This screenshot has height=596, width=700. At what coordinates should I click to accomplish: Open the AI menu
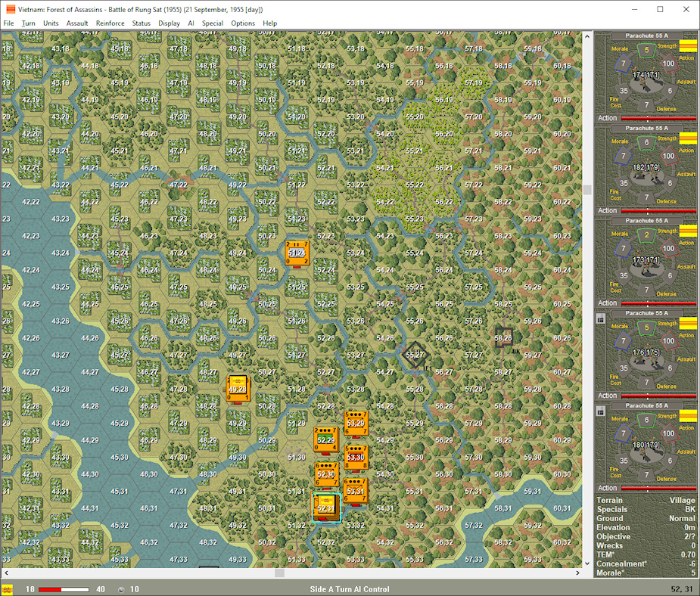pyautogui.click(x=191, y=23)
